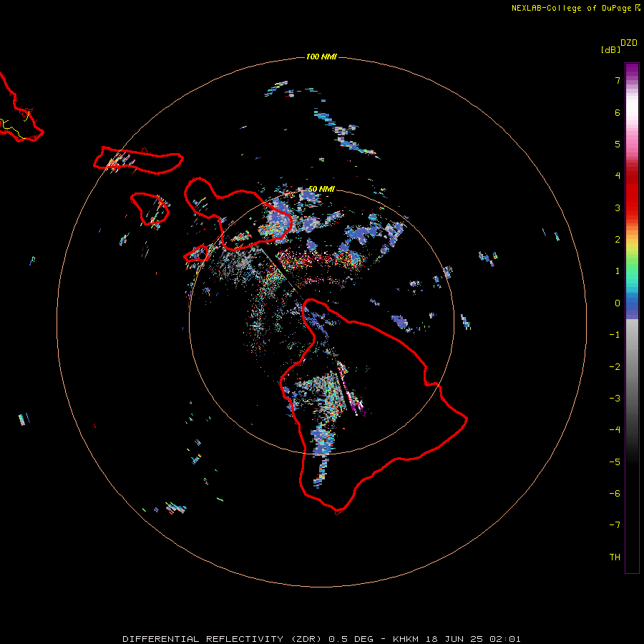Click the DZD color scale title
The height and width of the screenshot is (644, 644).
point(629,43)
